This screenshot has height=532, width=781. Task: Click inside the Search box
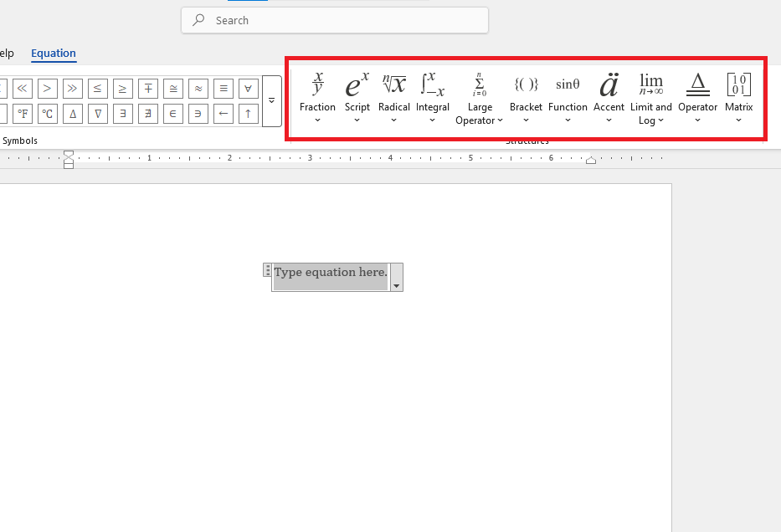point(335,20)
